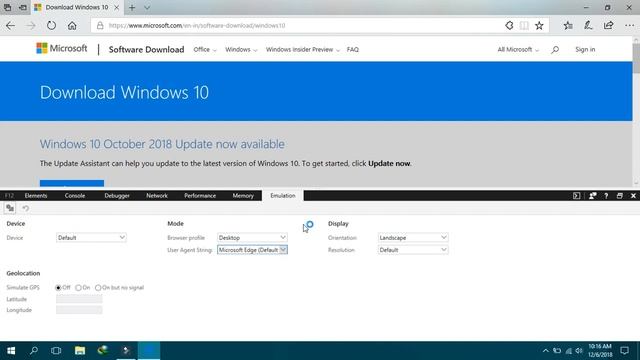
Task: Switch to the Console tab
Action: pos(75,196)
